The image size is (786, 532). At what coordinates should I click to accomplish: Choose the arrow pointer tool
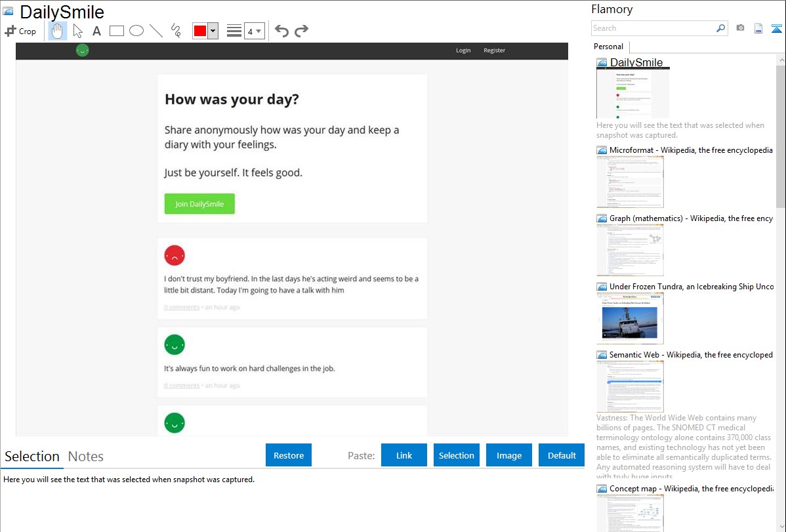point(77,31)
